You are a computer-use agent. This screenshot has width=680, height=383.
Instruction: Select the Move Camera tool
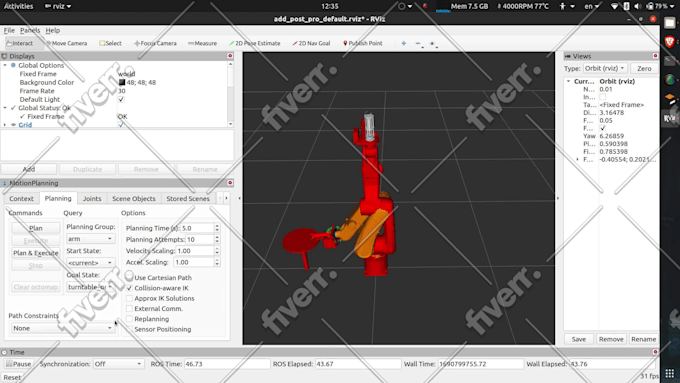click(x=66, y=43)
